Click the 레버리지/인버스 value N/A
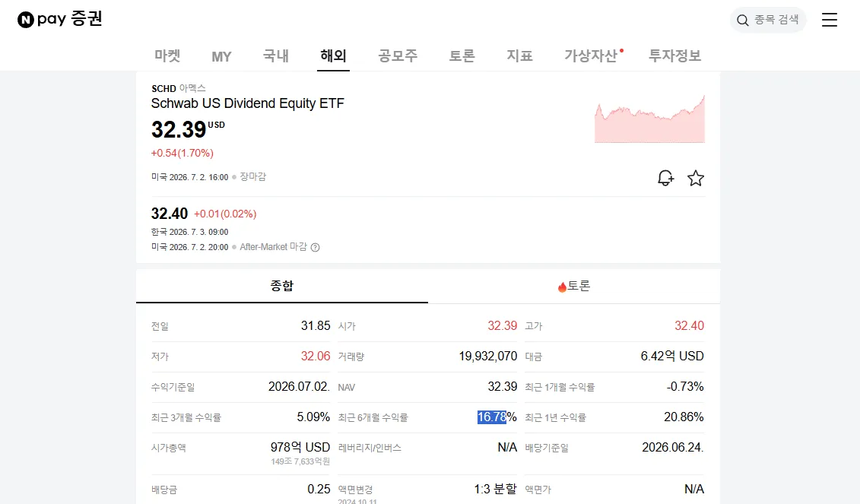Image resolution: width=860 pixels, height=504 pixels. click(x=507, y=448)
